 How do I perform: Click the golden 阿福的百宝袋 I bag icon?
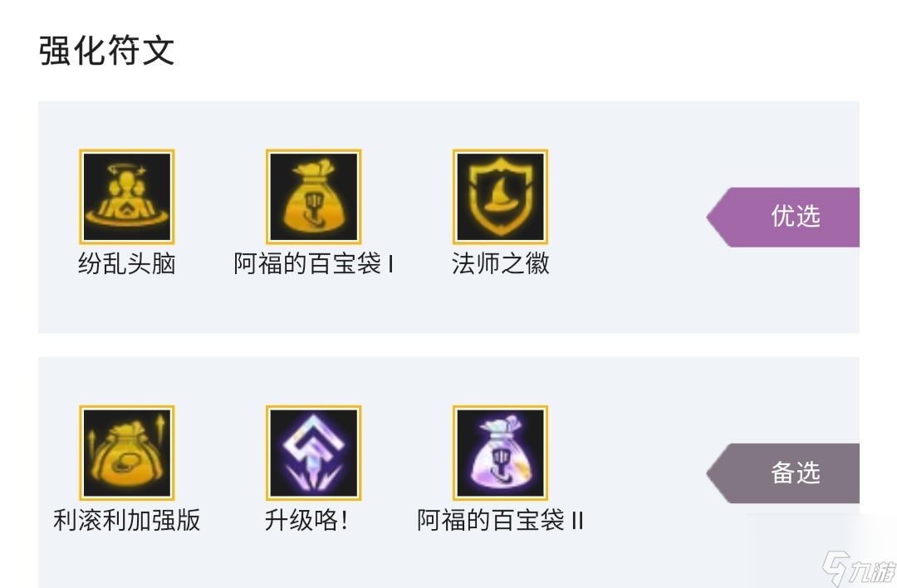[313, 197]
